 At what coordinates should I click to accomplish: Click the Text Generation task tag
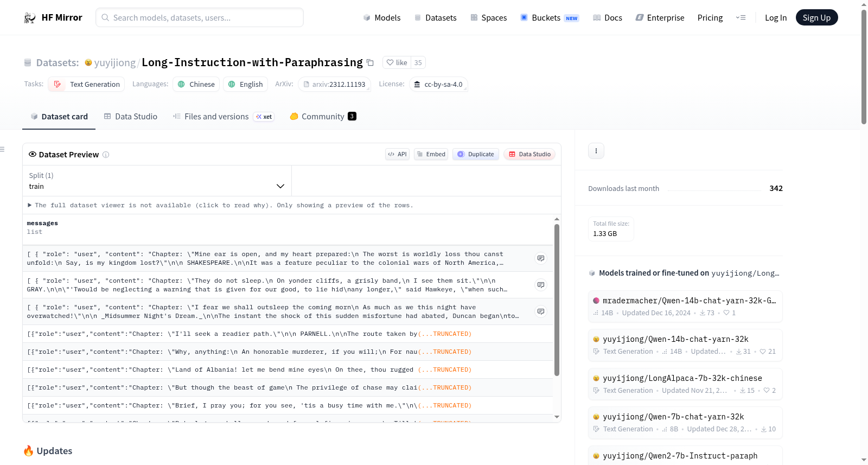(86, 84)
